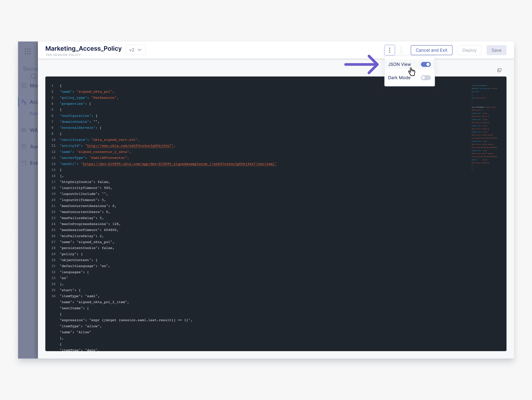The image size is (532, 400).
Task: Turn off the JSON View toggle
Action: point(425,64)
